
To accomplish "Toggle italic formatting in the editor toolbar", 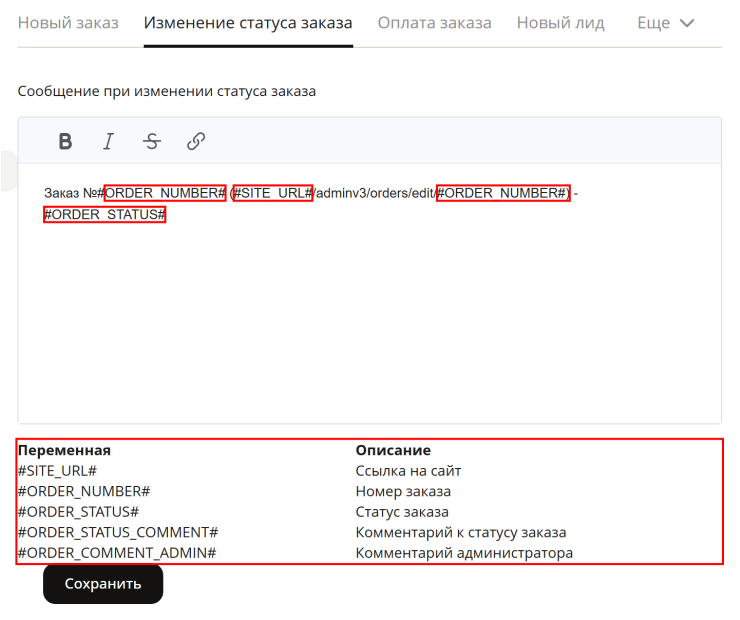I will (109, 141).
